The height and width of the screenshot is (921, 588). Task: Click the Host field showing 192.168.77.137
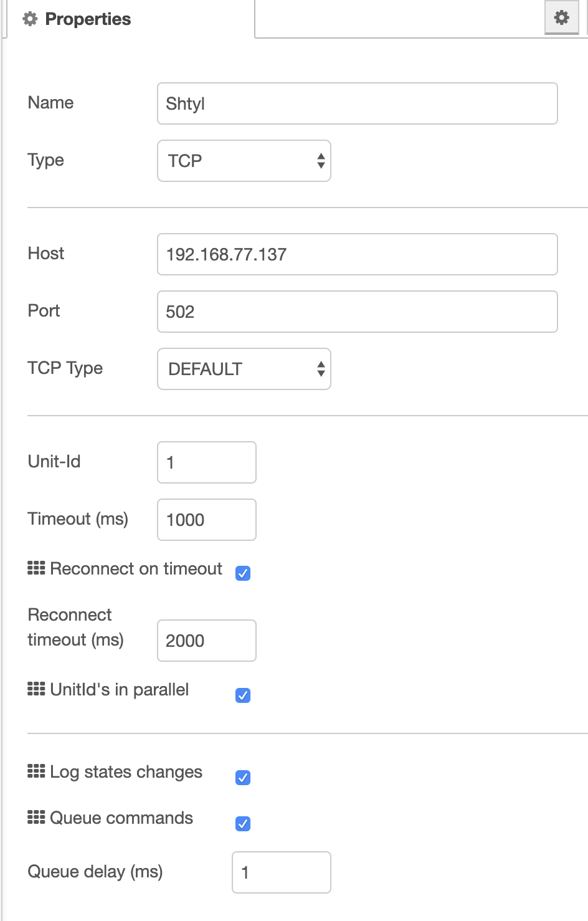point(357,254)
